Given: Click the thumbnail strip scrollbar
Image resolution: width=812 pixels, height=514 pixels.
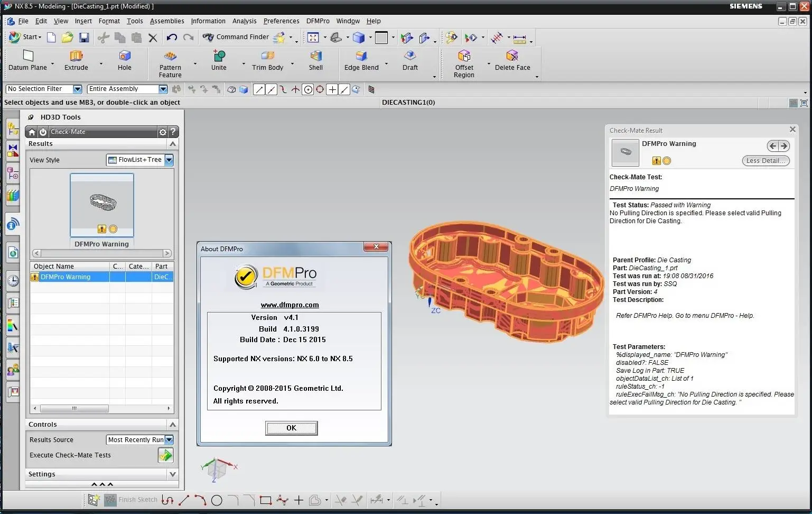Looking at the screenshot, I should [x=102, y=253].
